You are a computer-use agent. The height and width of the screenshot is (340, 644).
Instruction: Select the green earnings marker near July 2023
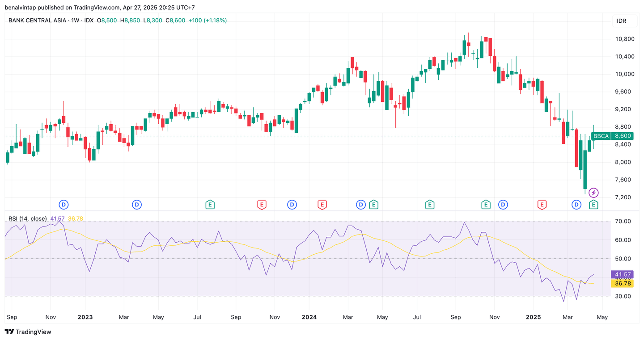210,205
